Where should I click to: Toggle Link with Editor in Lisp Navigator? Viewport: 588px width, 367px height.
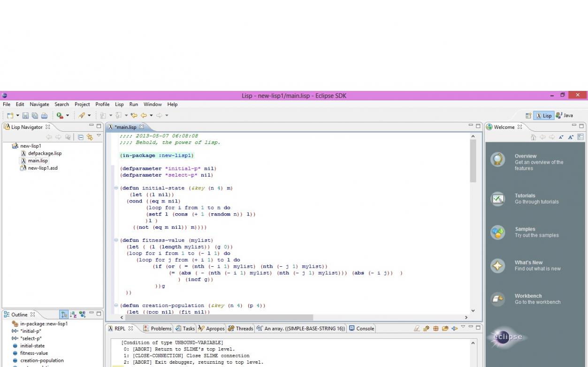point(90,137)
